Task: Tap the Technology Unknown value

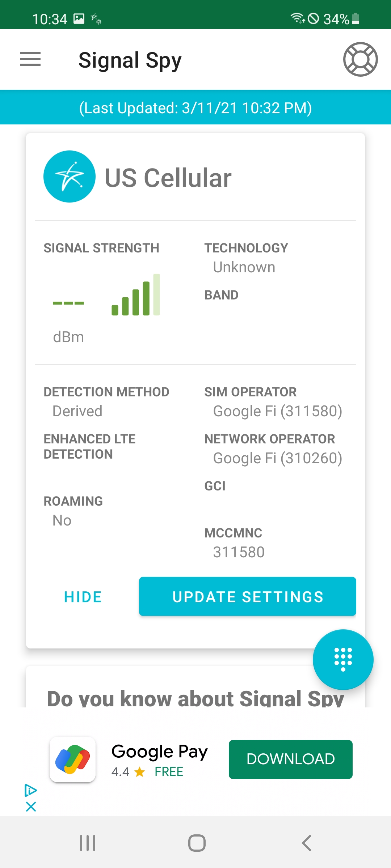Action: tap(244, 267)
